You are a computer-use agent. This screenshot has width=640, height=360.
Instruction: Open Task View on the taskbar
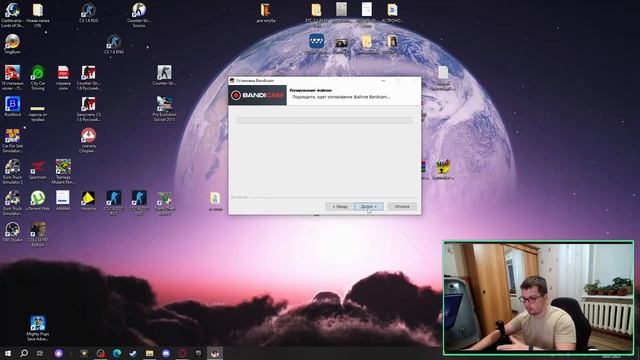[x=40, y=353]
